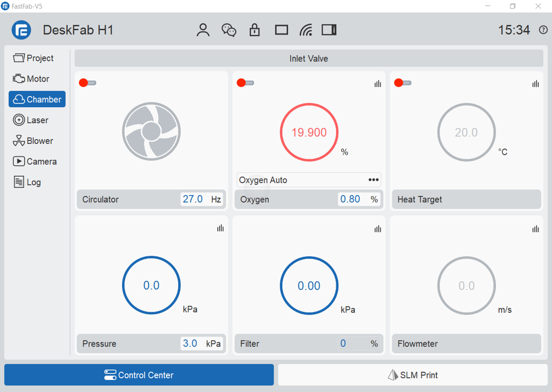
Task: Open the side panel info icon
Action: coord(329,30)
